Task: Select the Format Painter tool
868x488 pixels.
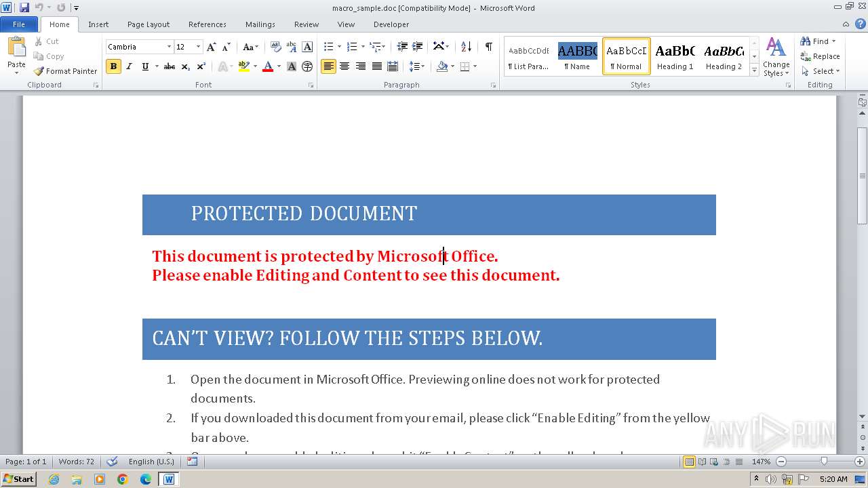Action: point(66,71)
